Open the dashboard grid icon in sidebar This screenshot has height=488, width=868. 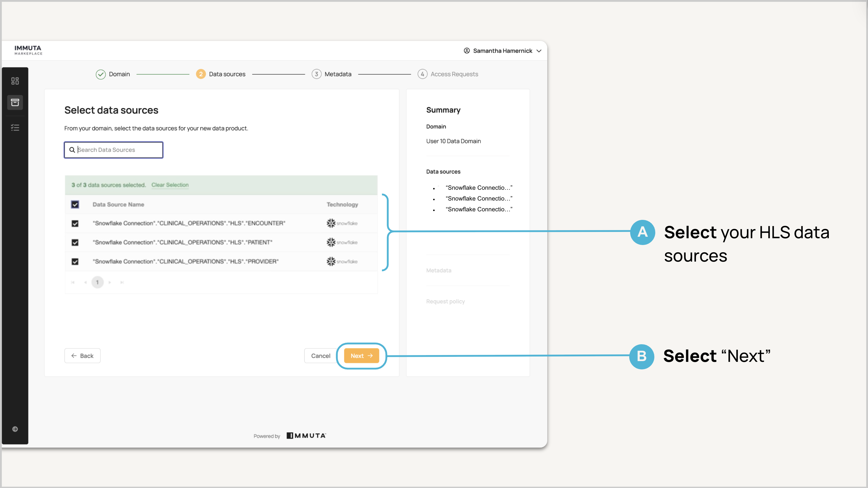pos(15,81)
